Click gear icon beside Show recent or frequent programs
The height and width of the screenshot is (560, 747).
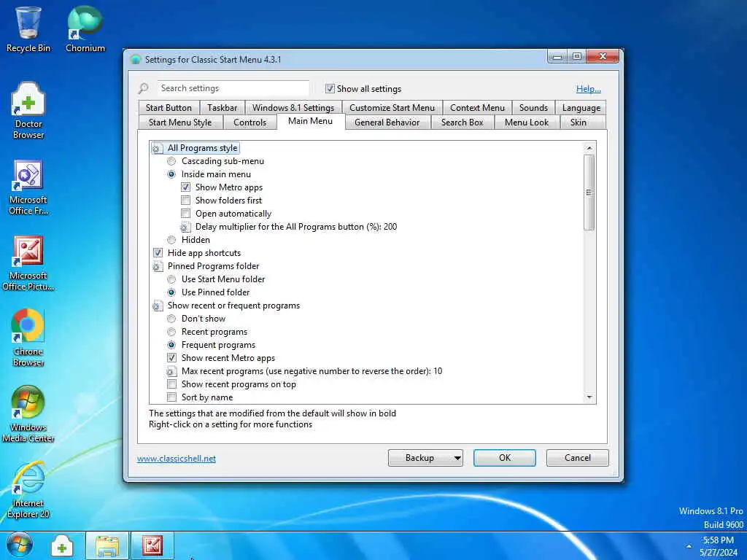156,306
